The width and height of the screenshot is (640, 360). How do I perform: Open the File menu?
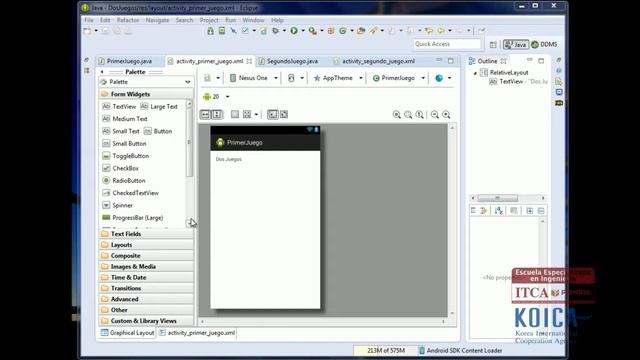tap(89, 20)
